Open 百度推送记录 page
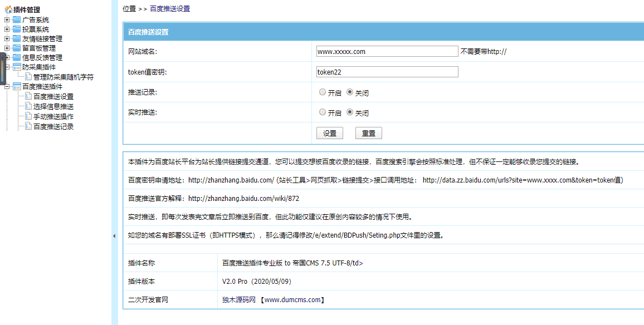This screenshot has height=325, width=644. coord(53,126)
